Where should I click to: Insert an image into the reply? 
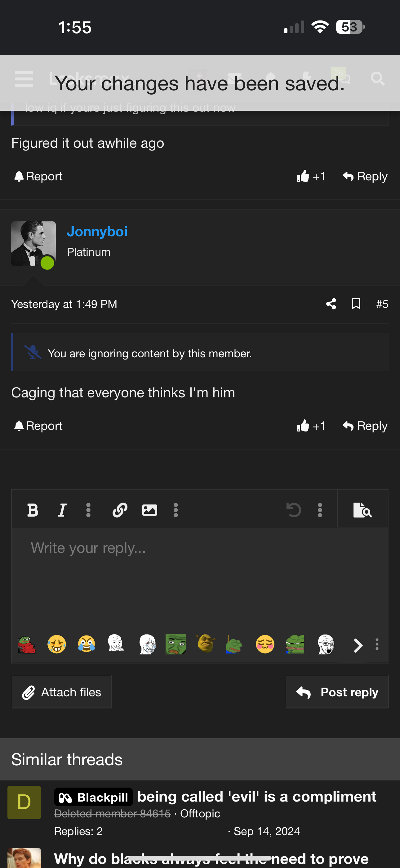(x=149, y=510)
